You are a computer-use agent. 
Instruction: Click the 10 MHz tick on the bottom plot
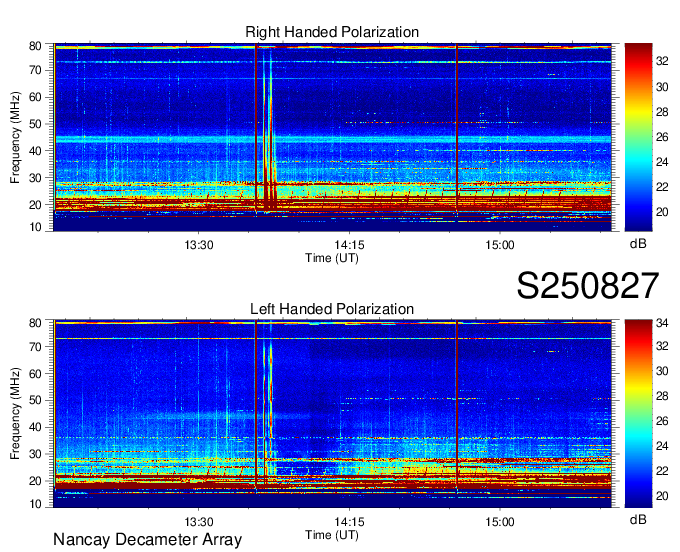(35, 504)
